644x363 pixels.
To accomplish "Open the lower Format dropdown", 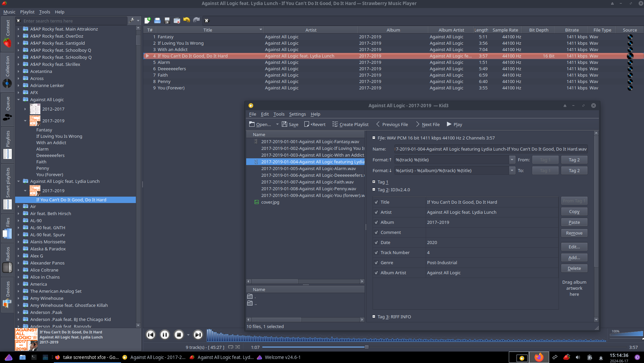I will pos(512,170).
